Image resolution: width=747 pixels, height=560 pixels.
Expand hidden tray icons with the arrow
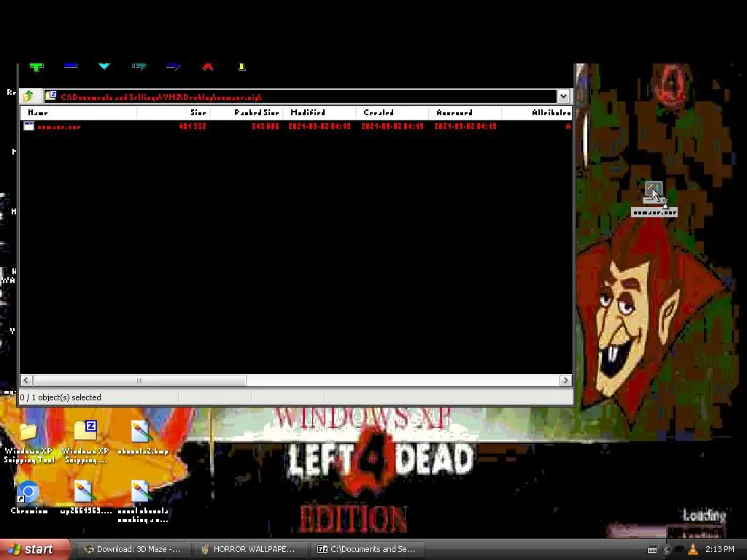tap(667, 550)
